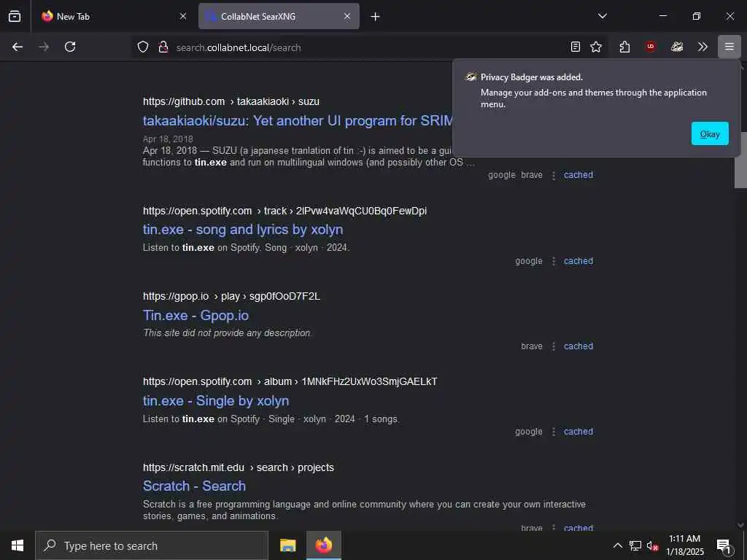Image resolution: width=747 pixels, height=560 pixels.
Task: Open the uBlock Origin toolbar icon
Action: [650, 47]
